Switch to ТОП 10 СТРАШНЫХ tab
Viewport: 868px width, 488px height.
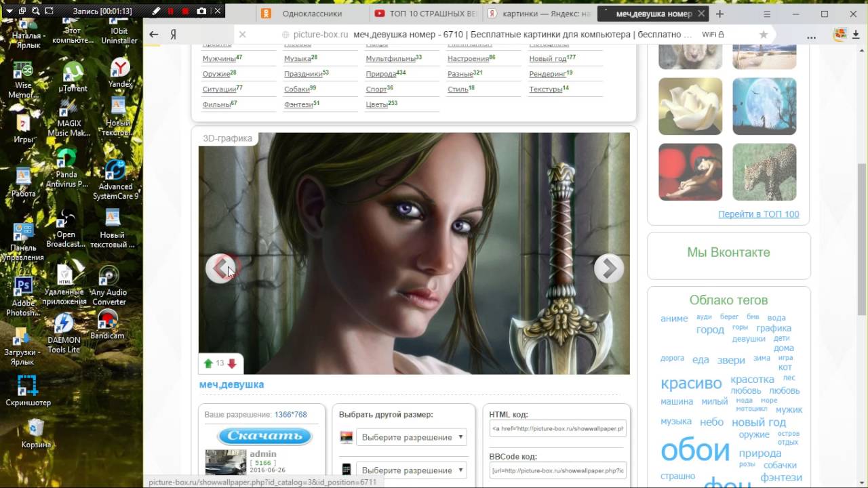pos(427,14)
